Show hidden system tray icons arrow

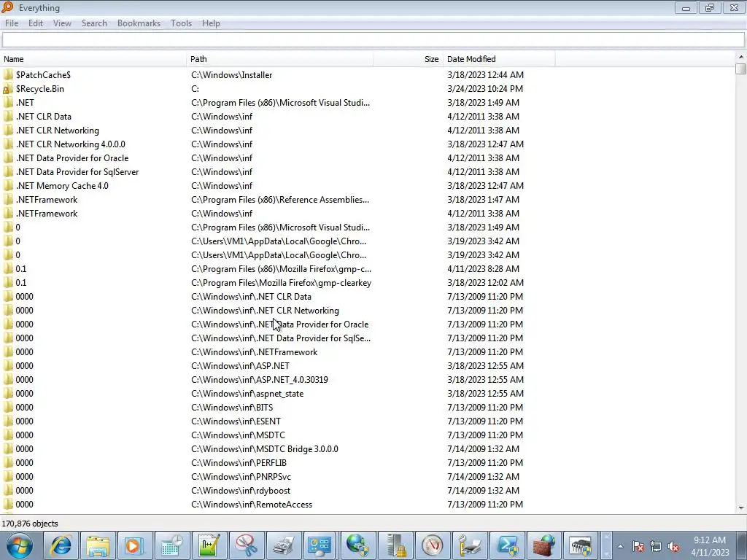pyautogui.click(x=620, y=546)
